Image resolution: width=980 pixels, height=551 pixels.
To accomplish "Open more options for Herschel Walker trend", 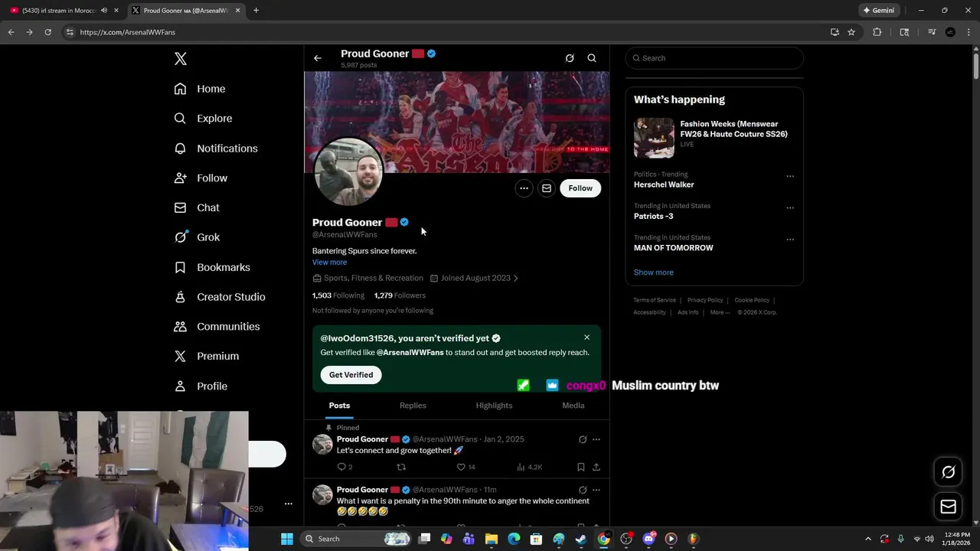I will tap(790, 176).
